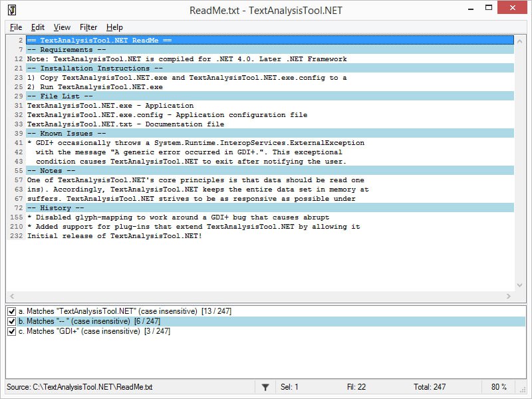532x399 pixels.
Task: Click the TextAnalysisTool.NET app icon in title bar
Action: tap(12, 10)
